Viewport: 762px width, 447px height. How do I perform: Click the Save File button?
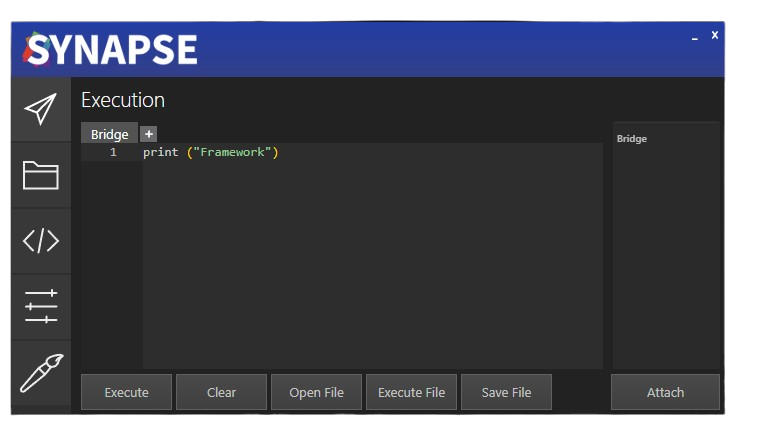[x=506, y=392]
